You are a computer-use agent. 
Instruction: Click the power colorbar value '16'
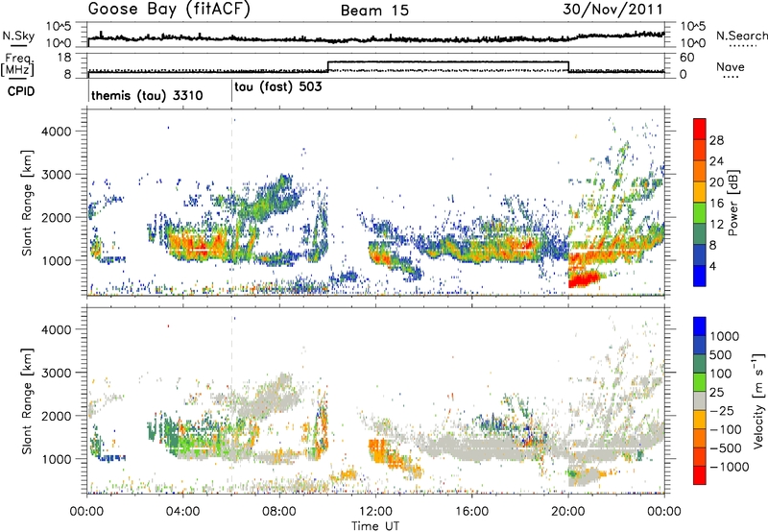coord(716,203)
